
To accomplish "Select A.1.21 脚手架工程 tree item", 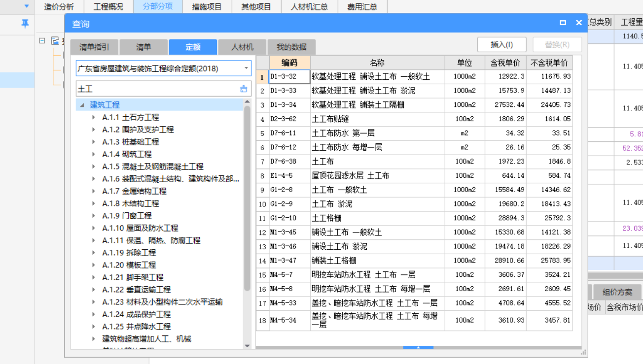I will coord(133,277).
